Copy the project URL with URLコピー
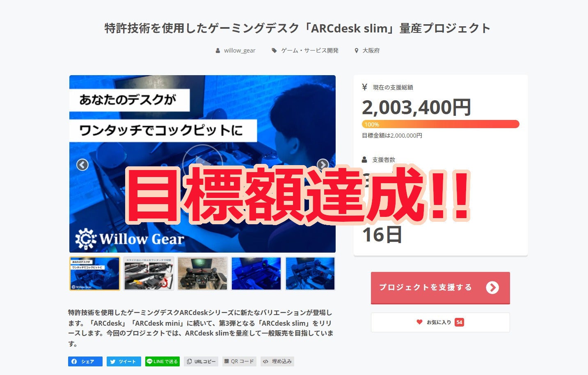This screenshot has height=375, width=588. click(201, 361)
